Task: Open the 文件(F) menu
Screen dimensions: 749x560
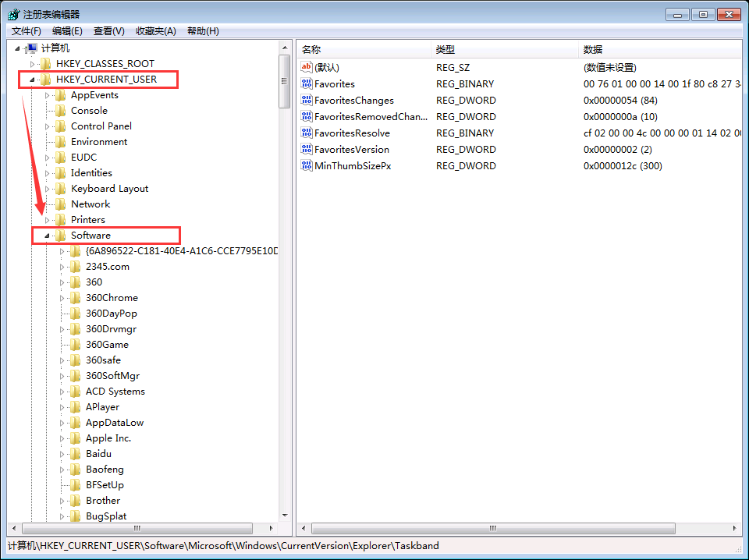Action: (x=26, y=31)
